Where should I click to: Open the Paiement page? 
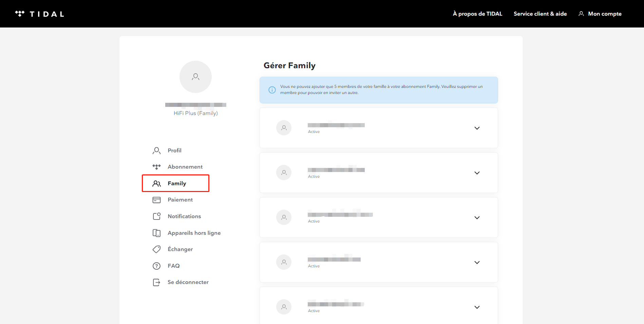(180, 200)
